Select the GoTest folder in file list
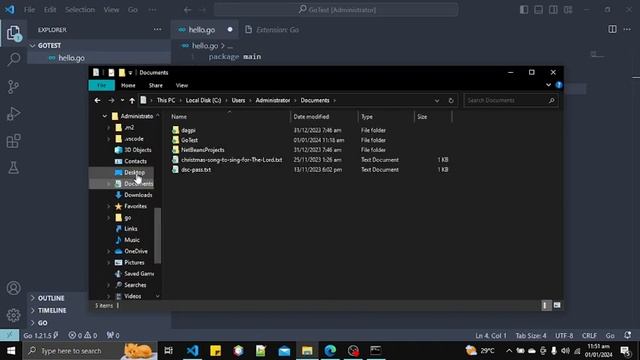 [189, 140]
